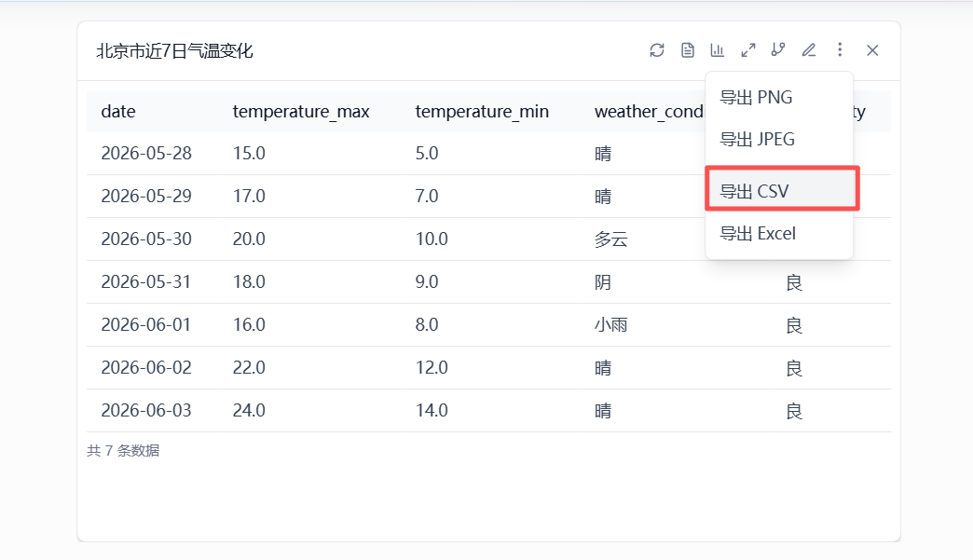
Task: Click card title 北京市近7日气温变化
Action: (x=174, y=51)
